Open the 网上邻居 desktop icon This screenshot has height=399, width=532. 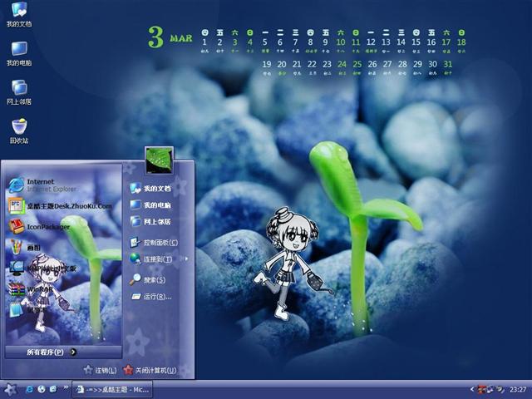pyautogui.click(x=19, y=92)
